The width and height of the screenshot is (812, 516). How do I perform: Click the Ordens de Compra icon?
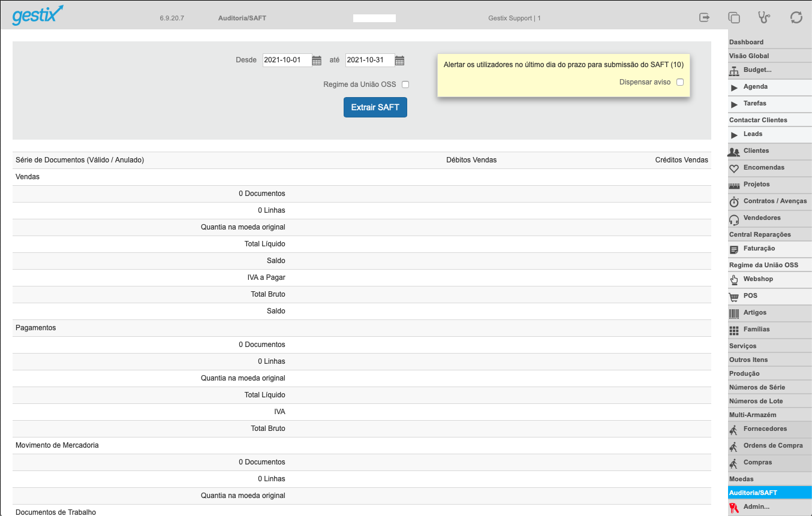[x=733, y=446]
